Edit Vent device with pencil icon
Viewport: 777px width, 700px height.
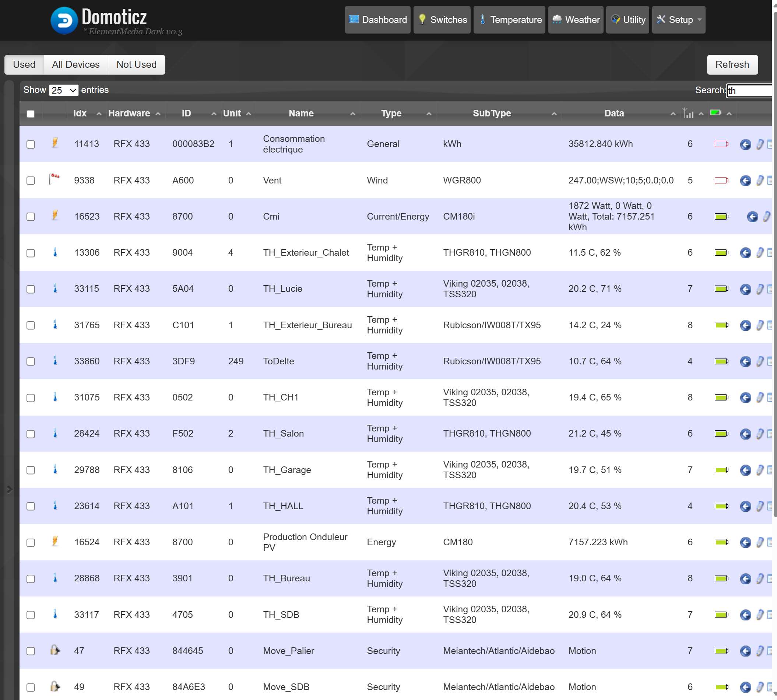point(760,181)
